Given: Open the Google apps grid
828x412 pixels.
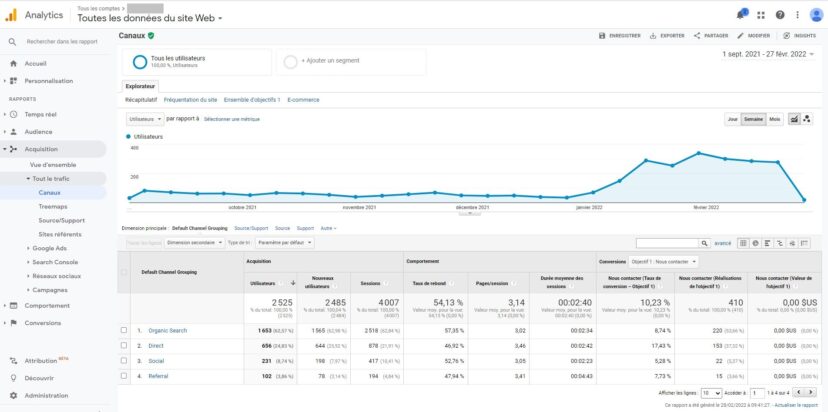Looking at the screenshot, I should pyautogui.click(x=761, y=15).
